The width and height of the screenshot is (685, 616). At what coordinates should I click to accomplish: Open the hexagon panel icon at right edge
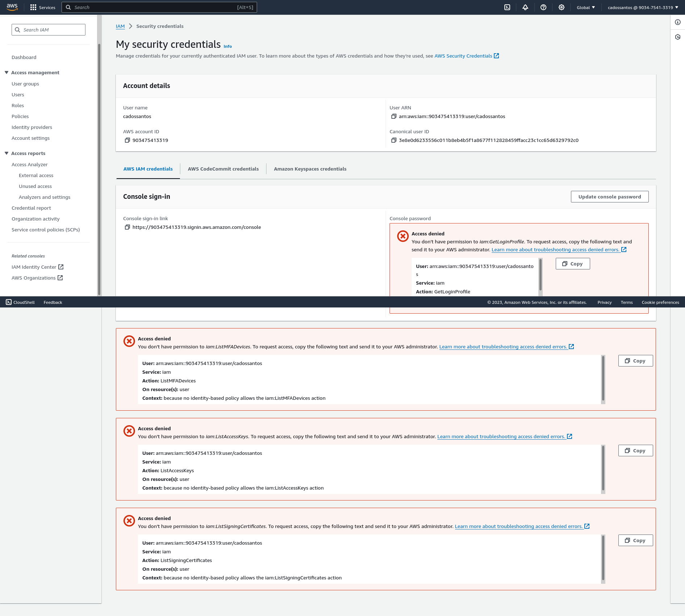pos(678,37)
